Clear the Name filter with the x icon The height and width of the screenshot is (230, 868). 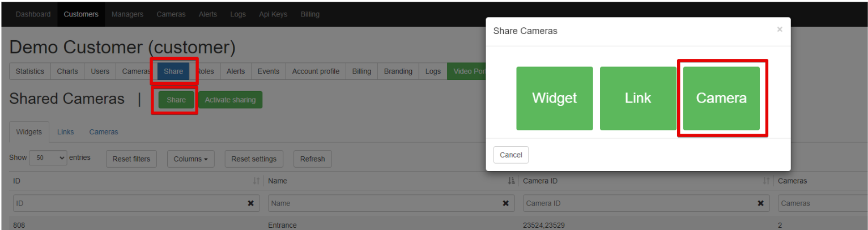coord(505,203)
